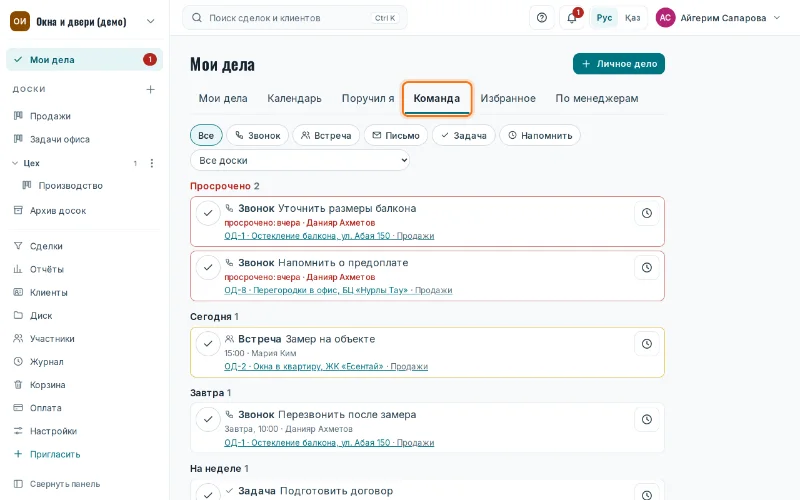Open ОД-2 Окна в квартиру link

(326, 366)
